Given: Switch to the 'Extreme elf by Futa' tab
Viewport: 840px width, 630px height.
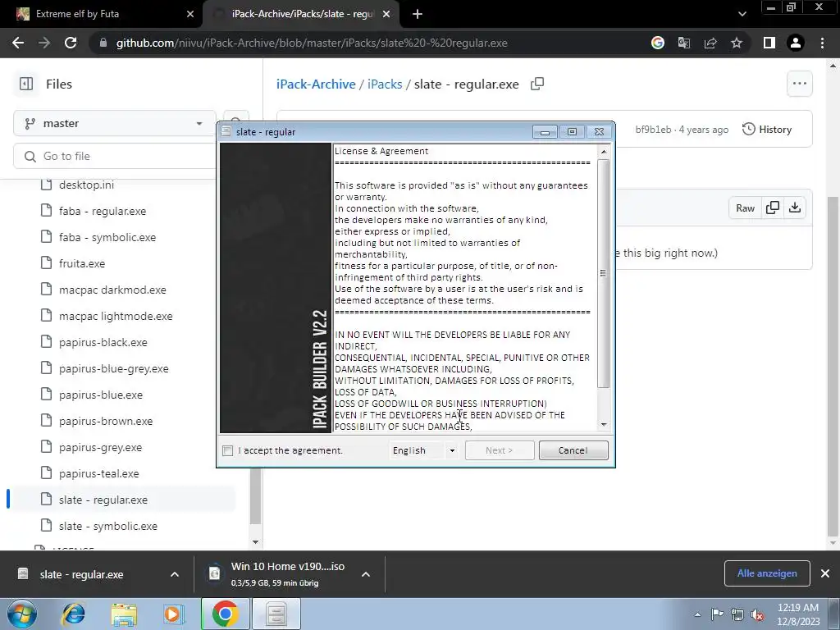Looking at the screenshot, I should [x=102, y=14].
